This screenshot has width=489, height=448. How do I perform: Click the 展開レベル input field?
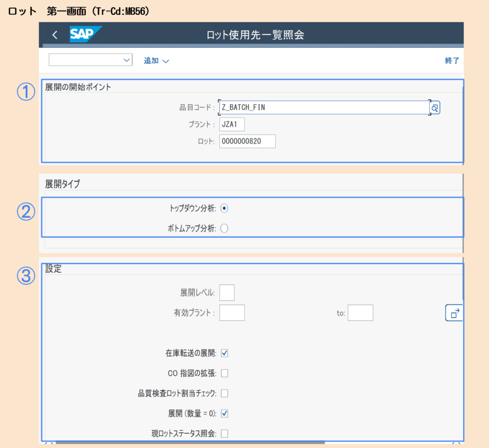point(227,292)
